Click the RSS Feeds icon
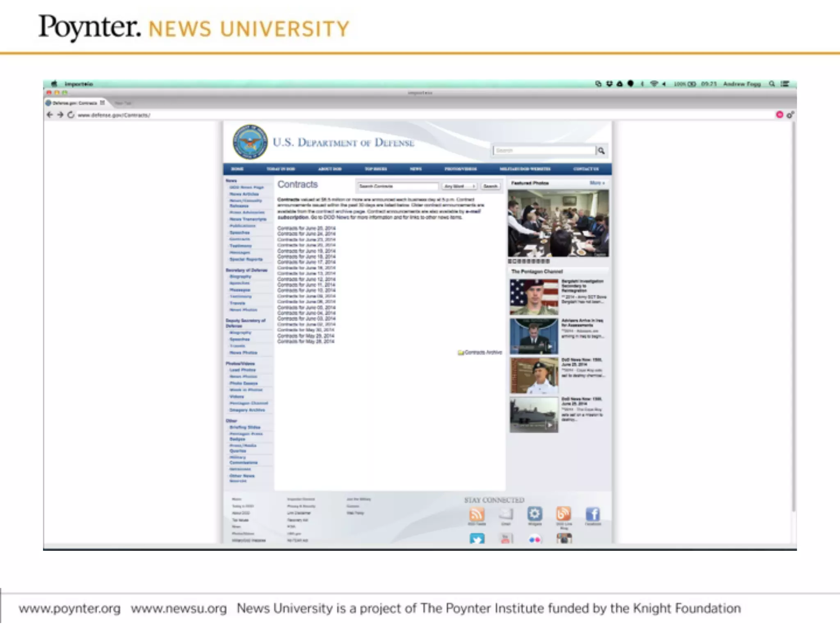This screenshot has width=840, height=630. (477, 514)
